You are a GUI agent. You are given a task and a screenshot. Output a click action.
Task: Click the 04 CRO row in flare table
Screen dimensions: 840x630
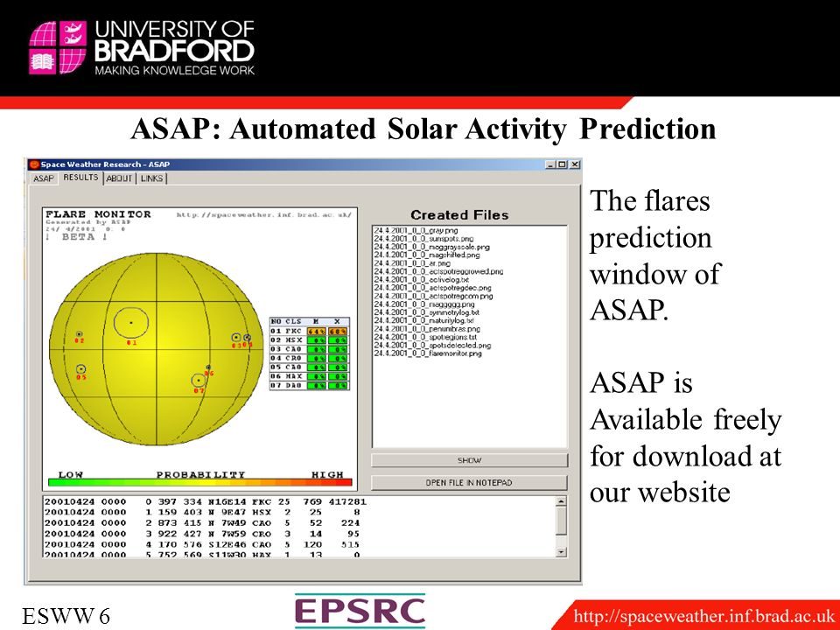(x=309, y=359)
